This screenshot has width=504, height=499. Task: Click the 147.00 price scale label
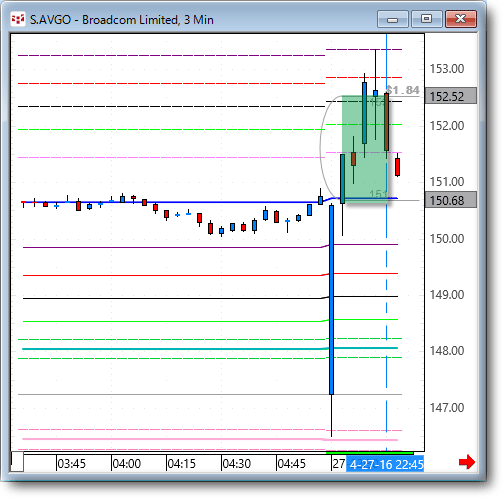click(447, 408)
